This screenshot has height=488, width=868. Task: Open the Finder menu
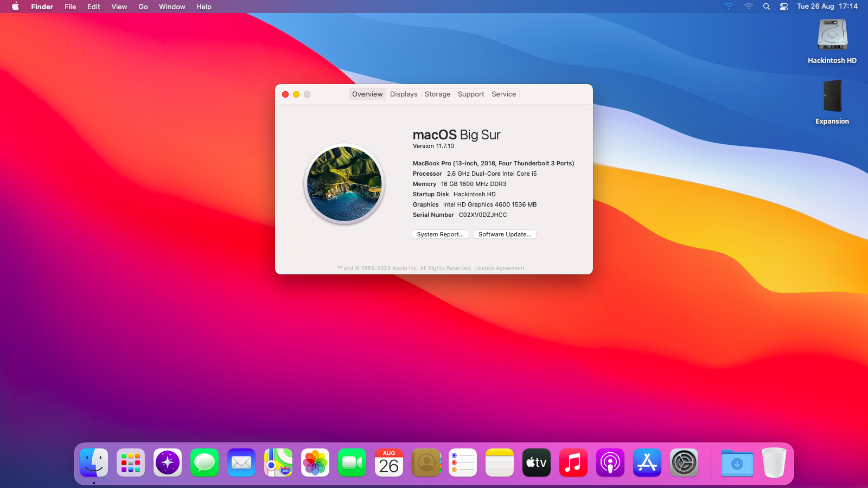tap(42, 7)
